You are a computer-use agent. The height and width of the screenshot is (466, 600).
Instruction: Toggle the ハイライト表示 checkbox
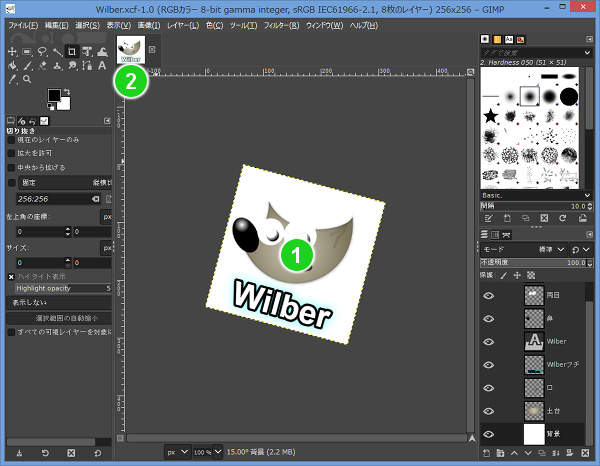(11, 275)
